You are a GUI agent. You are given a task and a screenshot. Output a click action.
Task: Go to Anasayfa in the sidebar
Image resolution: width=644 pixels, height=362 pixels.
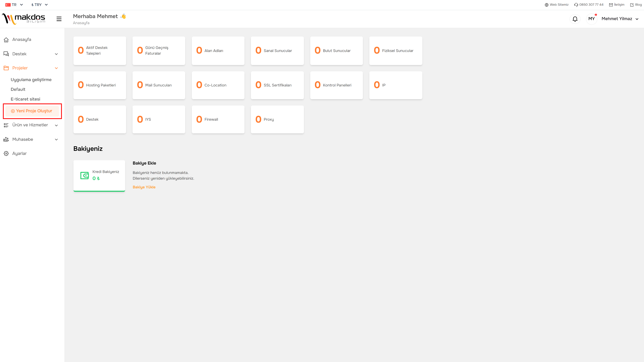pos(22,39)
